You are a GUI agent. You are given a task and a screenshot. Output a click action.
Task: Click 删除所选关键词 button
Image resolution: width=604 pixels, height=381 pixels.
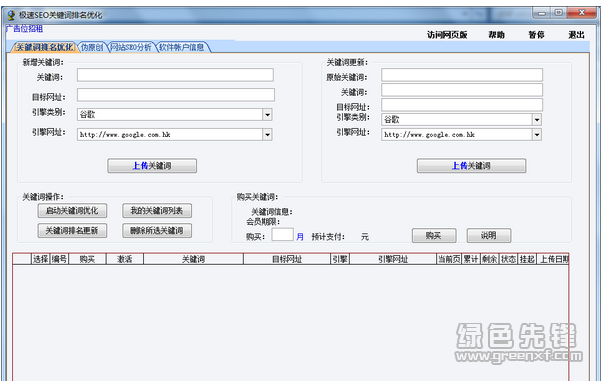157,231
